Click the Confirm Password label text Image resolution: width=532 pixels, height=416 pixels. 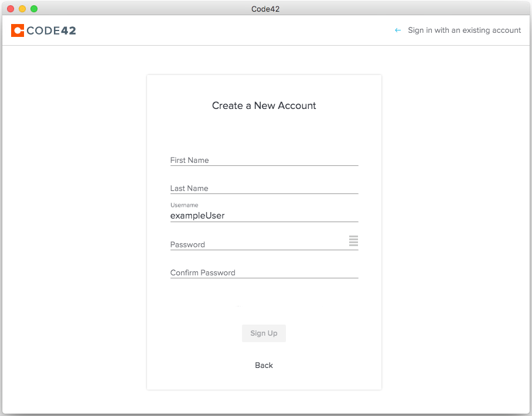click(x=202, y=272)
